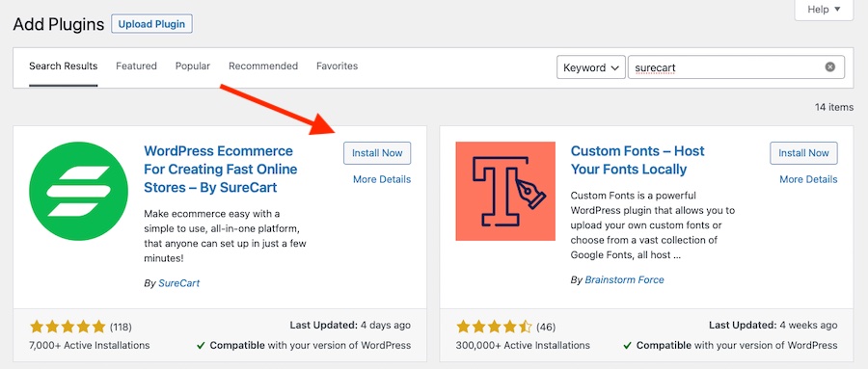
Task: Select the Search Results tab
Action: [x=63, y=66]
